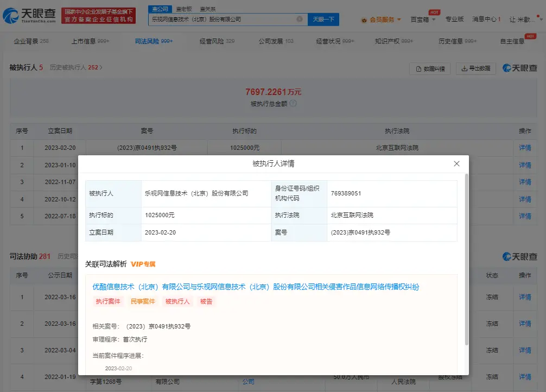Click the 官方备案企业征信机构 red banner
Screen dimensions: 546x392
click(99, 16)
